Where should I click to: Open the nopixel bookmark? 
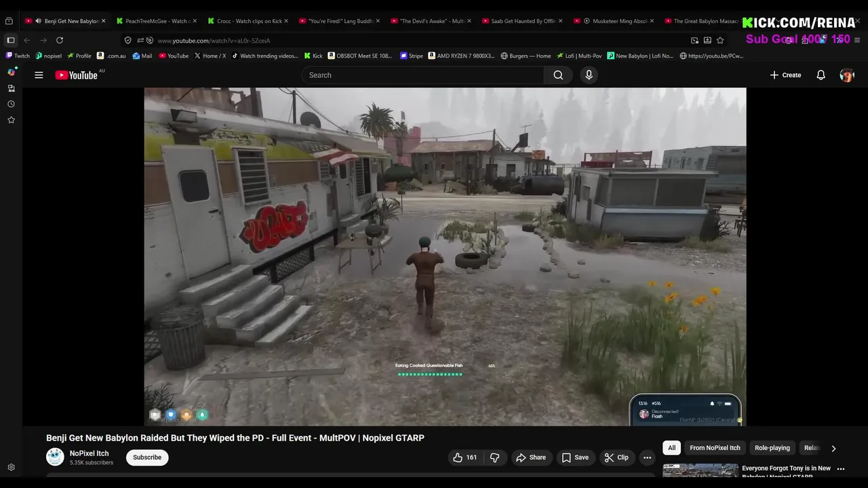click(x=48, y=56)
